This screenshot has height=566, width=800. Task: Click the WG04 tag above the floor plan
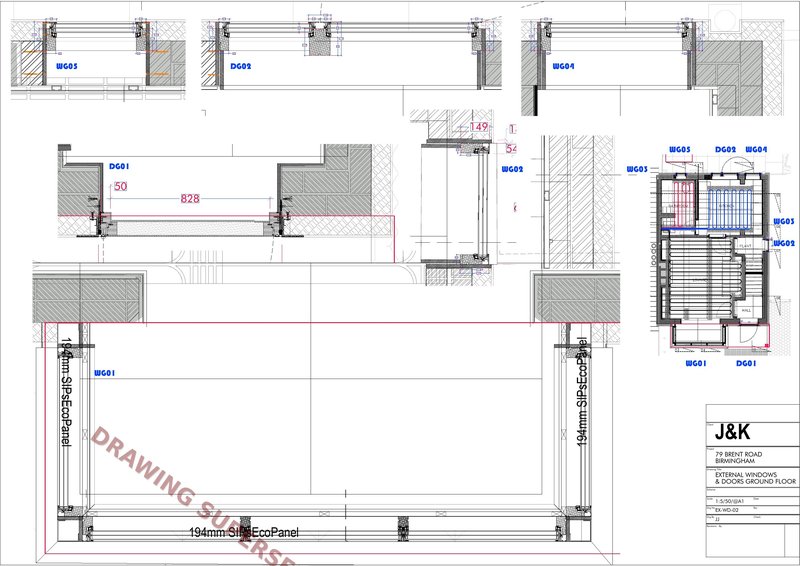(756, 150)
